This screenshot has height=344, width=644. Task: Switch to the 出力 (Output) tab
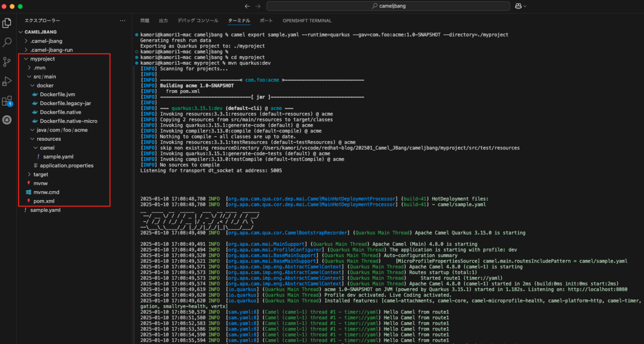click(x=164, y=20)
